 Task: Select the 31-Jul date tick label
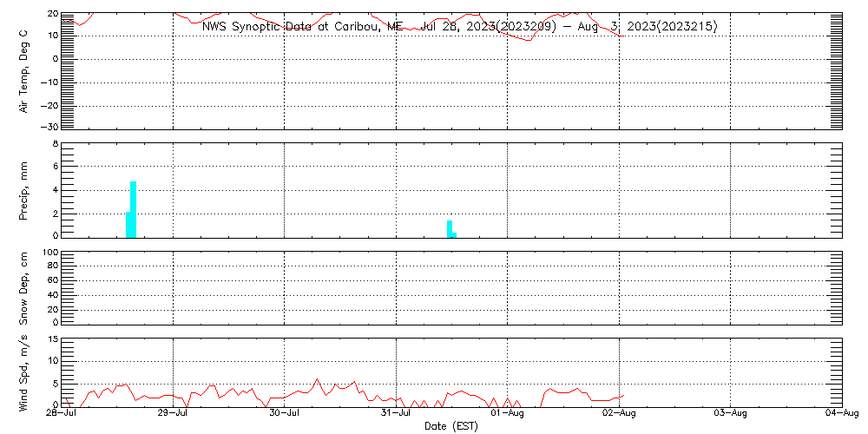[397, 414]
